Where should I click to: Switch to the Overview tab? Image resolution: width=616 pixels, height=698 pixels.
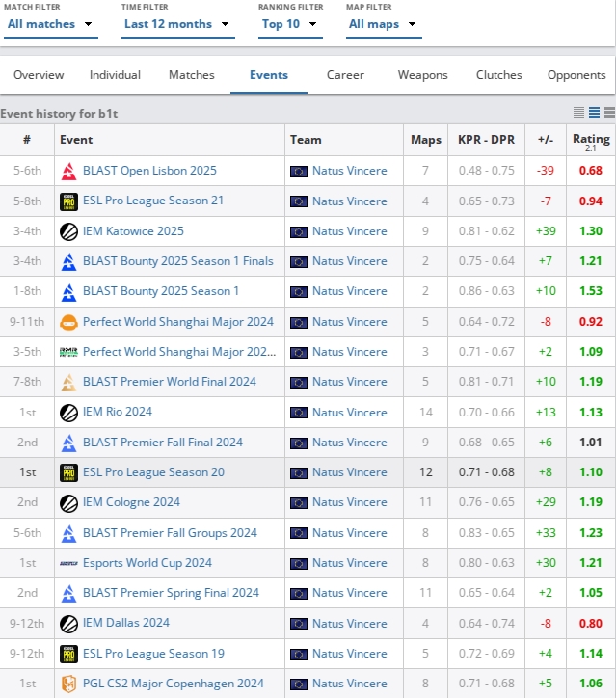[39, 75]
